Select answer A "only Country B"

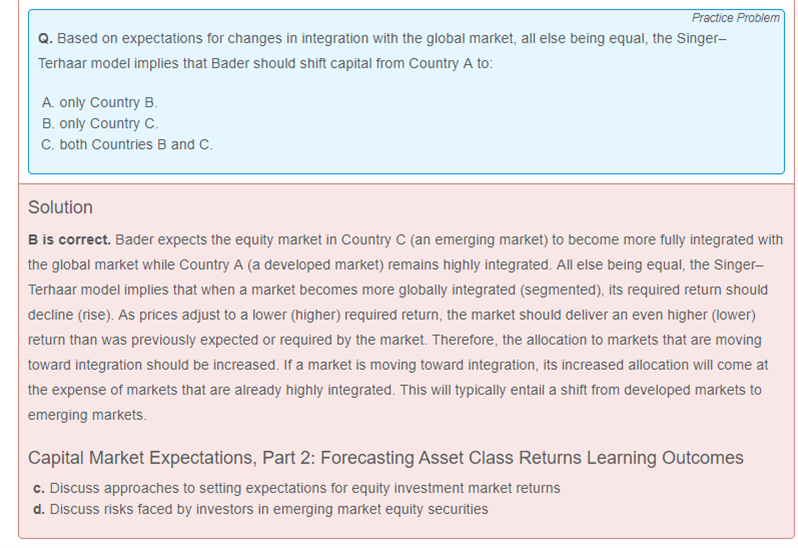[x=100, y=103]
